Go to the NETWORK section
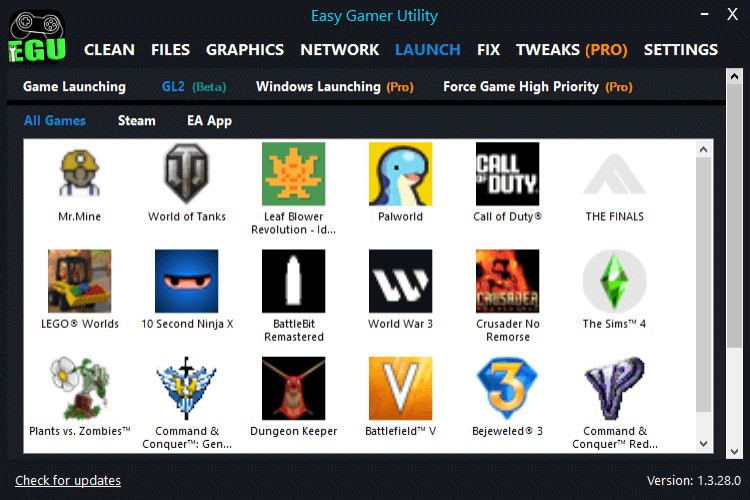The width and height of the screenshot is (750, 500). click(x=340, y=50)
